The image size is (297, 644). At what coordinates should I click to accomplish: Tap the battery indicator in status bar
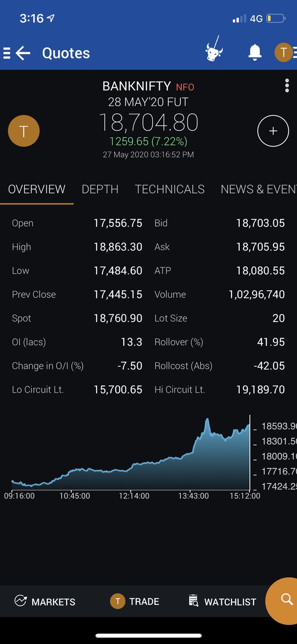click(x=275, y=19)
